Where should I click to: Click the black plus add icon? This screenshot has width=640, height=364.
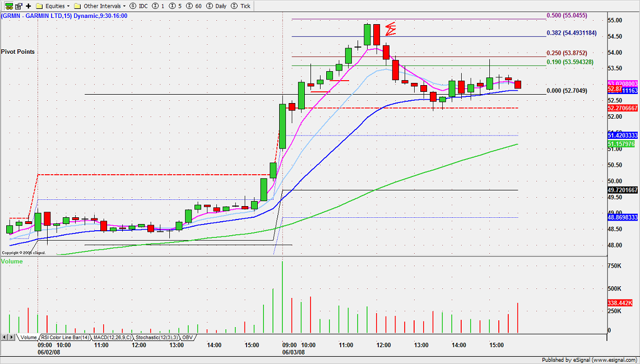(x=29, y=6)
